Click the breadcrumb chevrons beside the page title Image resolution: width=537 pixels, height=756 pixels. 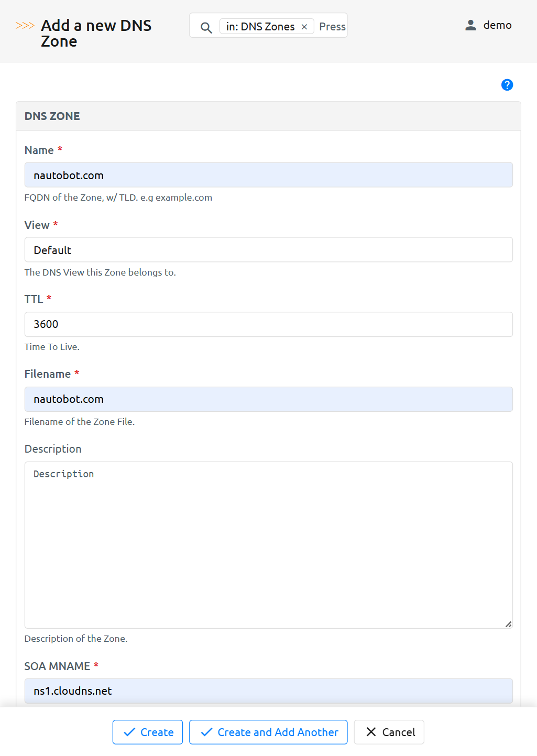pyautogui.click(x=24, y=24)
